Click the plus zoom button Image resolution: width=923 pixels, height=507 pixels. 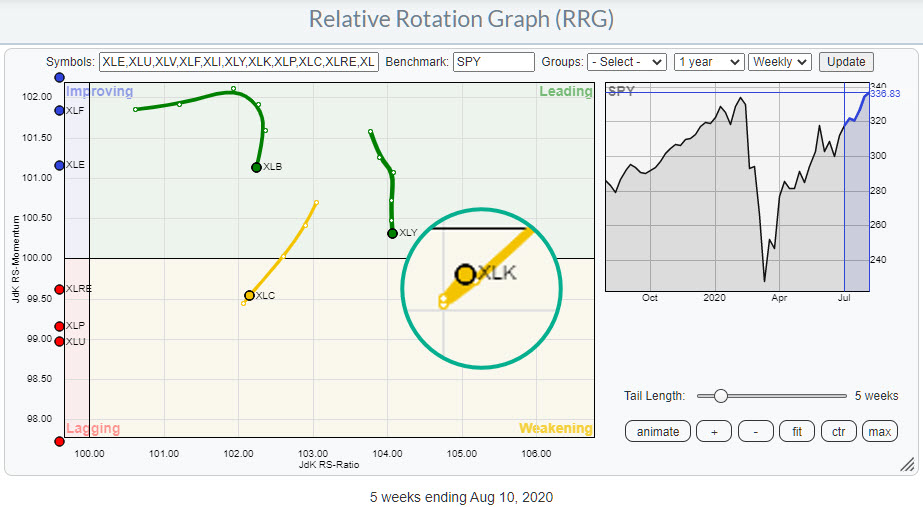[712, 431]
